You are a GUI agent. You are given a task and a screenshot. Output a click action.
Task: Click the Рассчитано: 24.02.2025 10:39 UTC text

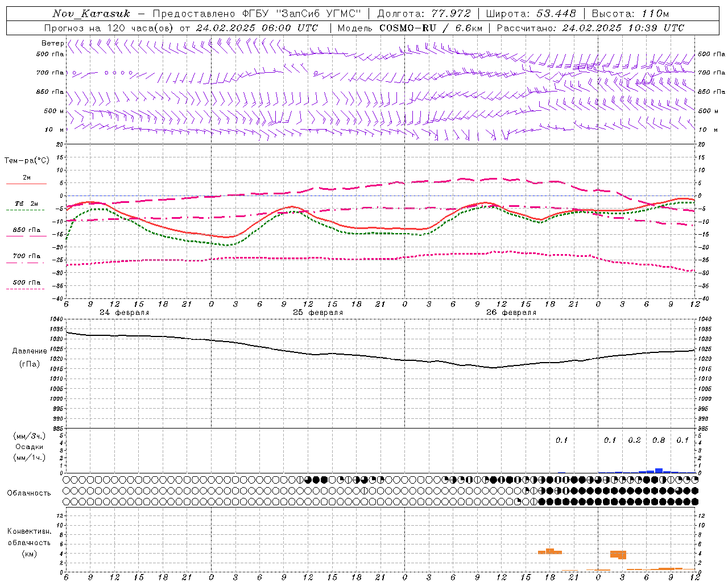590,28
